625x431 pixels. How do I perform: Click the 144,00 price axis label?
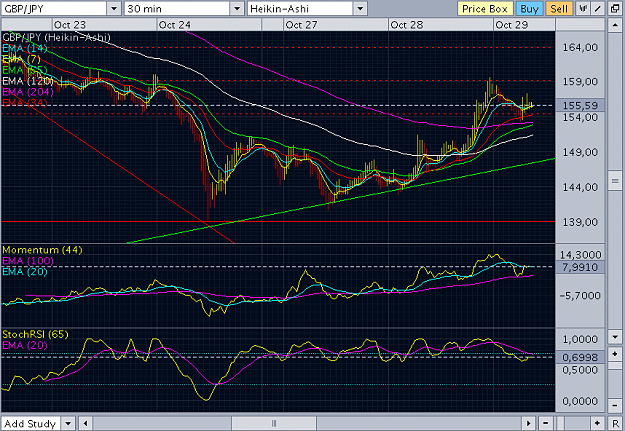pos(580,187)
